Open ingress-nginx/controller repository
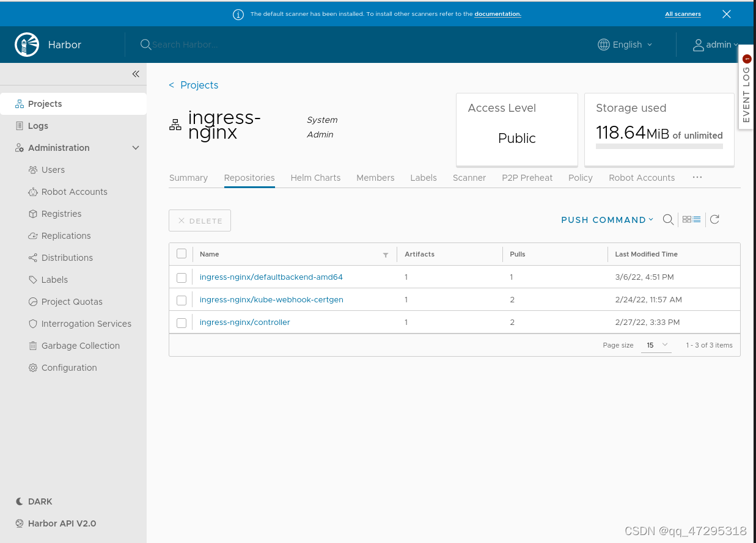Image resolution: width=756 pixels, height=543 pixels. 245,323
